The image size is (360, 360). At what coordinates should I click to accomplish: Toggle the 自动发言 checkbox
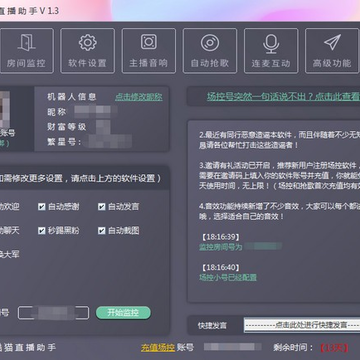(102, 207)
